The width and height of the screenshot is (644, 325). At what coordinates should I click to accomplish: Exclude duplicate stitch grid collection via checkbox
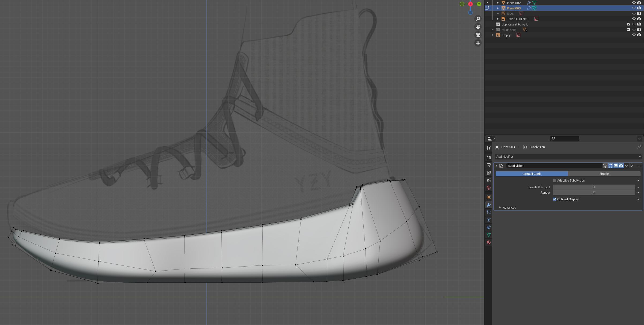628,24
